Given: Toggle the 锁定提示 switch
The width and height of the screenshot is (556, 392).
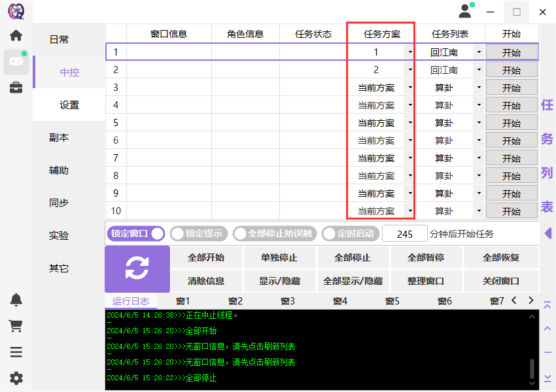Looking at the screenshot, I should tap(199, 234).
